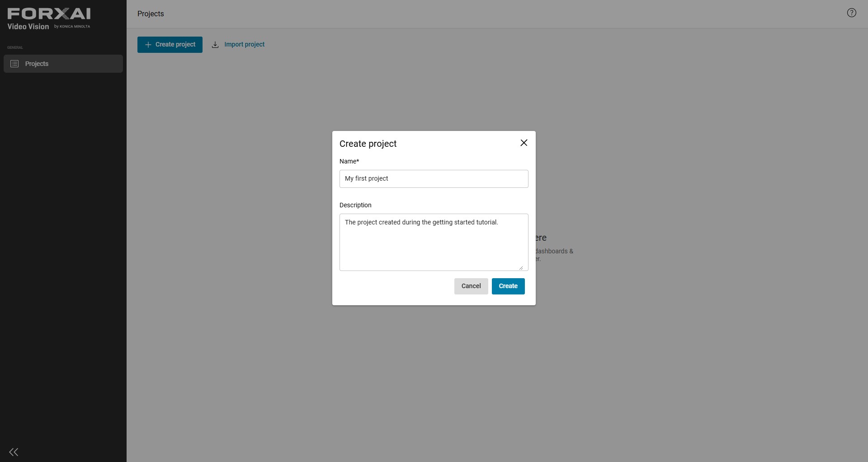Click the Description text area
The height and width of the screenshot is (462, 868).
[434, 242]
